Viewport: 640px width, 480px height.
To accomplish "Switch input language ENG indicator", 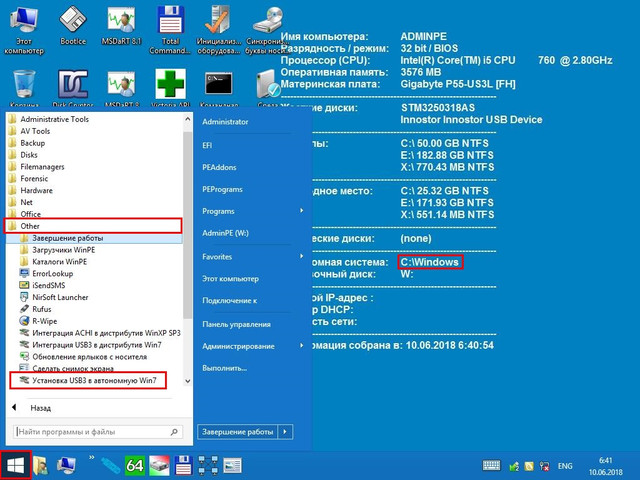I will 565,466.
